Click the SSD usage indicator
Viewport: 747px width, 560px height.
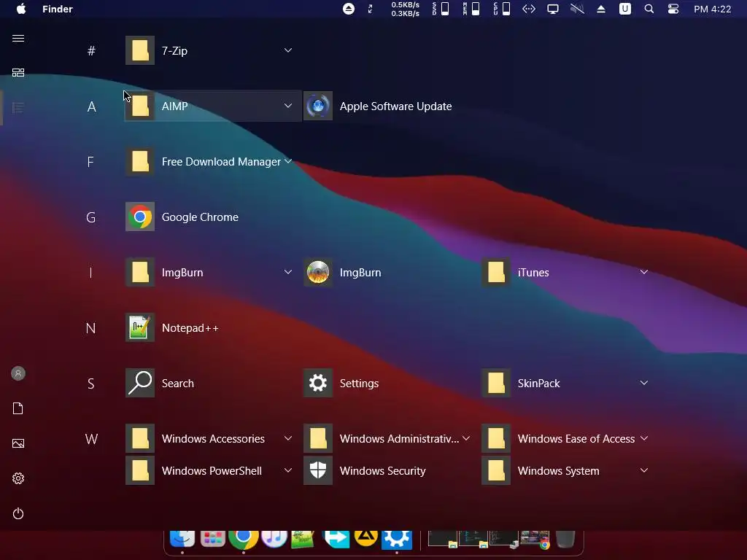(441, 9)
